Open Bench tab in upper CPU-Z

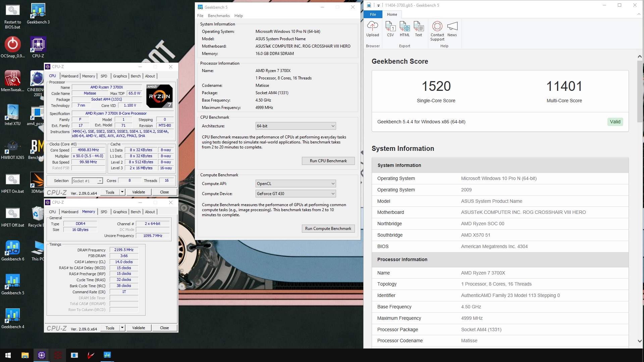click(136, 76)
